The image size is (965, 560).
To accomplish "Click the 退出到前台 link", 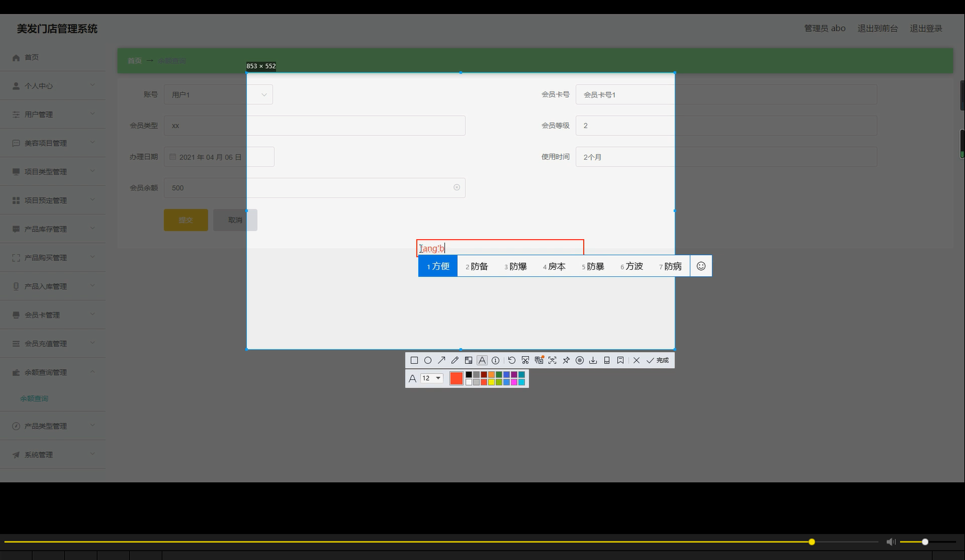I will pos(877,28).
